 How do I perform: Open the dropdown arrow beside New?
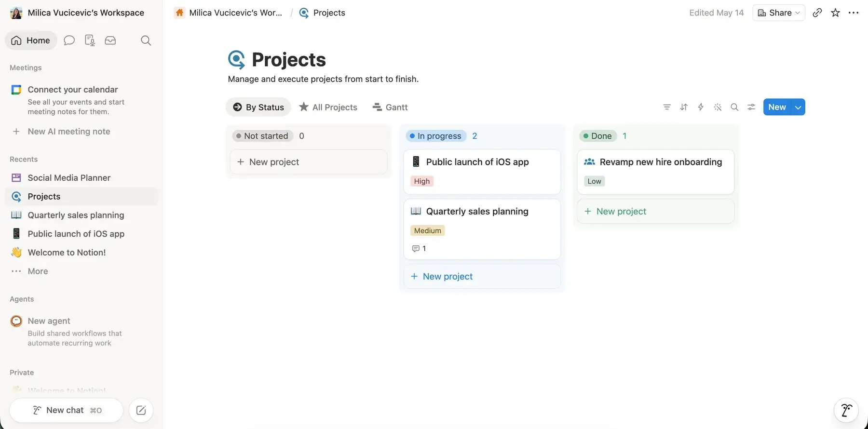tap(799, 107)
